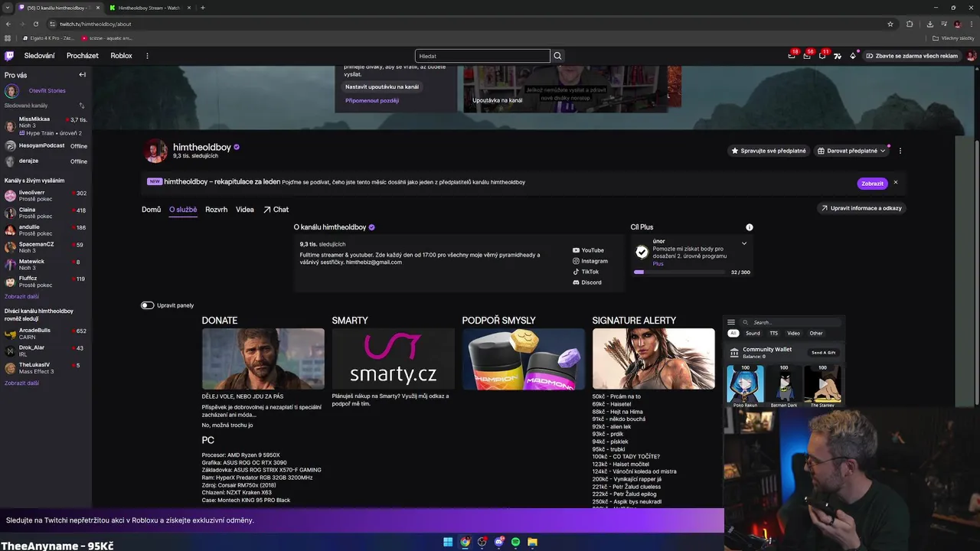Open the smarty.cz panel image
Screen dimensions: 980x551
click(394, 359)
